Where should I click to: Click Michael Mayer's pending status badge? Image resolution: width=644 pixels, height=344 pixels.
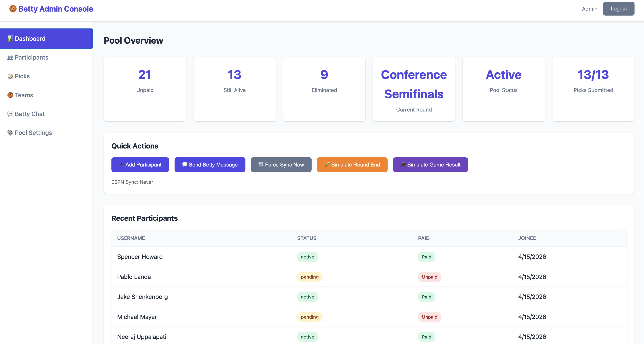pyautogui.click(x=310, y=317)
